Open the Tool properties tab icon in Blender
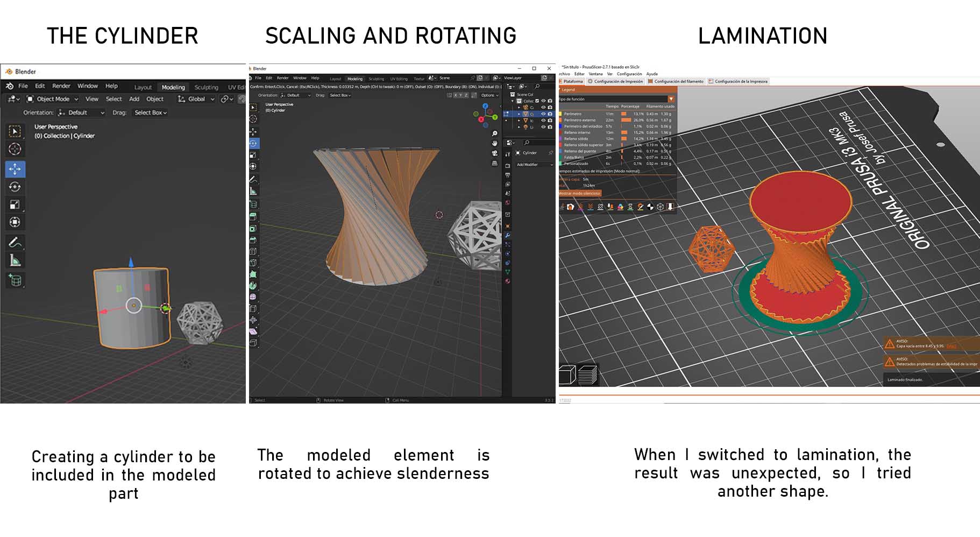The image size is (980, 537). click(x=508, y=154)
